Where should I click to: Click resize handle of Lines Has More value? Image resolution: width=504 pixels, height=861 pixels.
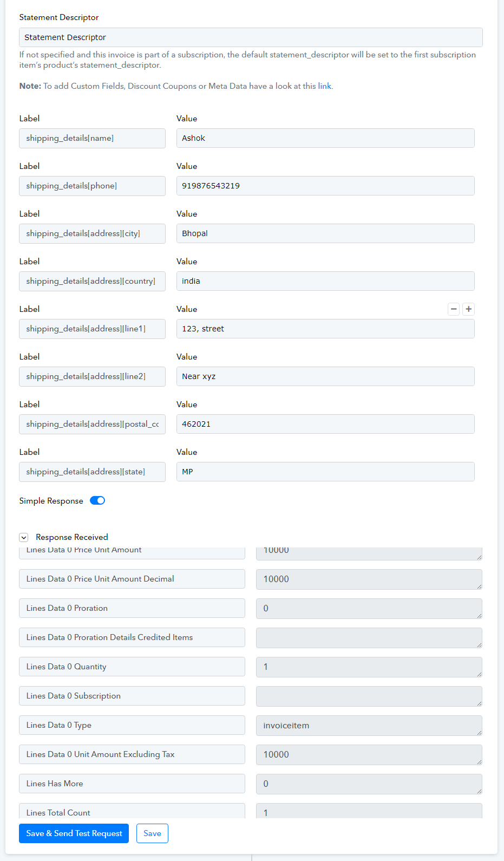click(479, 791)
